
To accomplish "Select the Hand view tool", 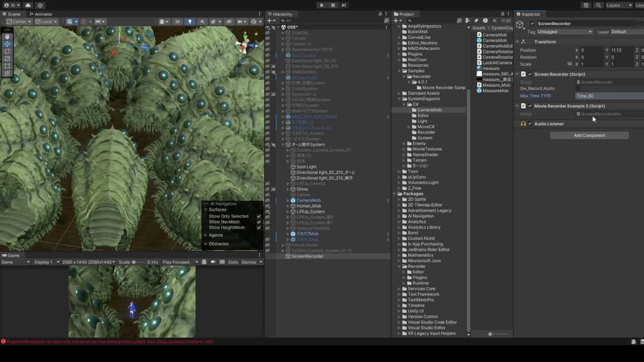I will 7,36.
